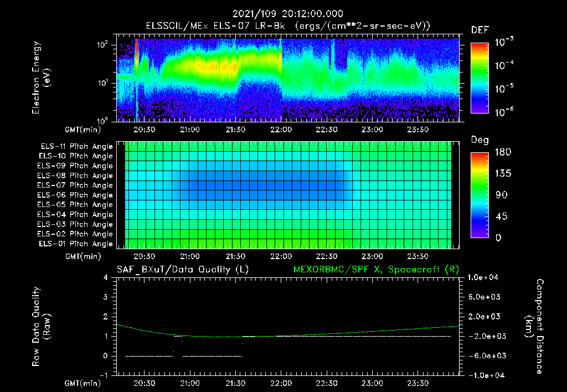Click the 45 degree colorbar value
Screen dimensions: 567x392
[x=502, y=216]
